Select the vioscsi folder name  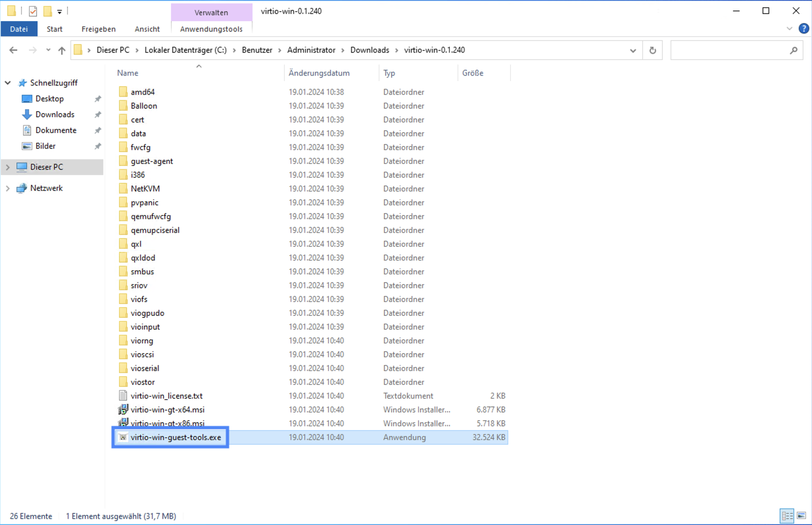coord(143,355)
